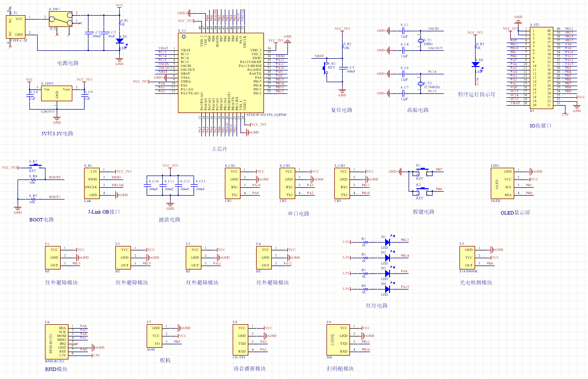Select the RFID-RC522 module U6
The height and width of the screenshot is (379, 588).
pyautogui.click(x=56, y=340)
